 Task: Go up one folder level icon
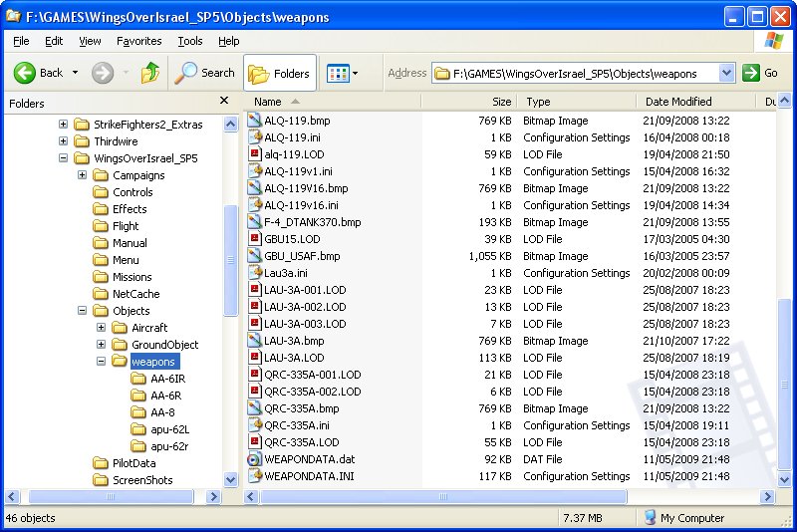[x=150, y=73]
